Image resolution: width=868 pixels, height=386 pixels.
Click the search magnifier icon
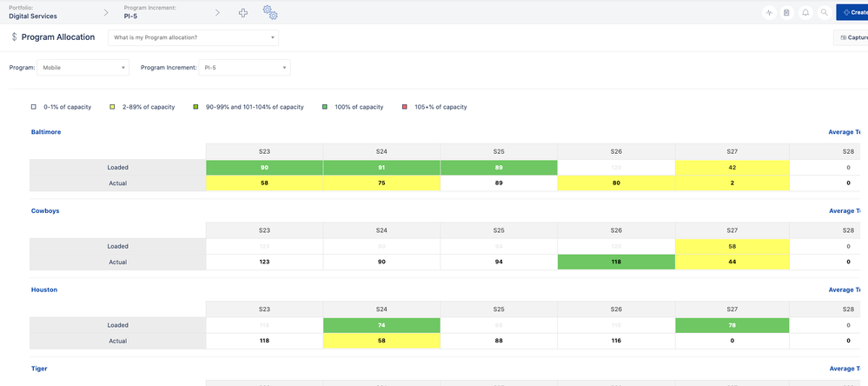[825, 13]
